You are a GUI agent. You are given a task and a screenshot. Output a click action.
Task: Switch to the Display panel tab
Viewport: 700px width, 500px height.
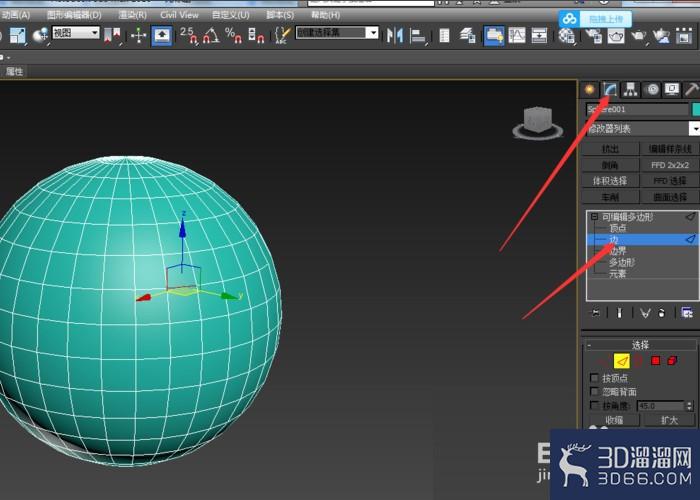pos(672,90)
